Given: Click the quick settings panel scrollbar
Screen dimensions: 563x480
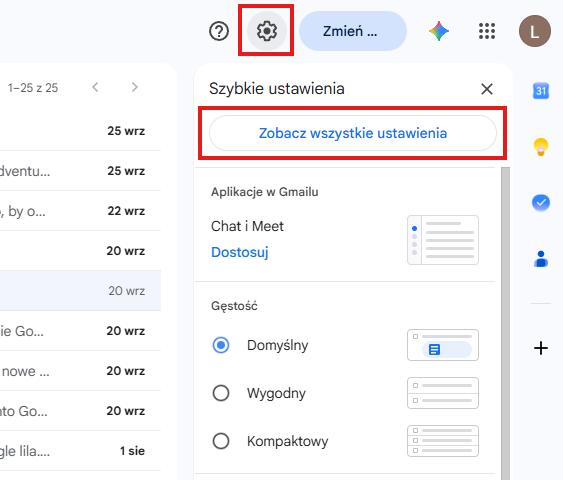Looking at the screenshot, I should point(505,323).
